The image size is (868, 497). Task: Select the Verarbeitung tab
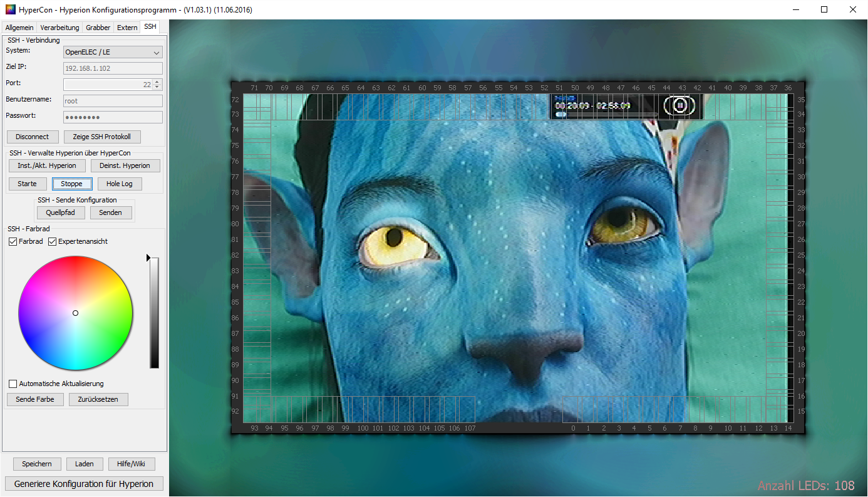point(59,28)
